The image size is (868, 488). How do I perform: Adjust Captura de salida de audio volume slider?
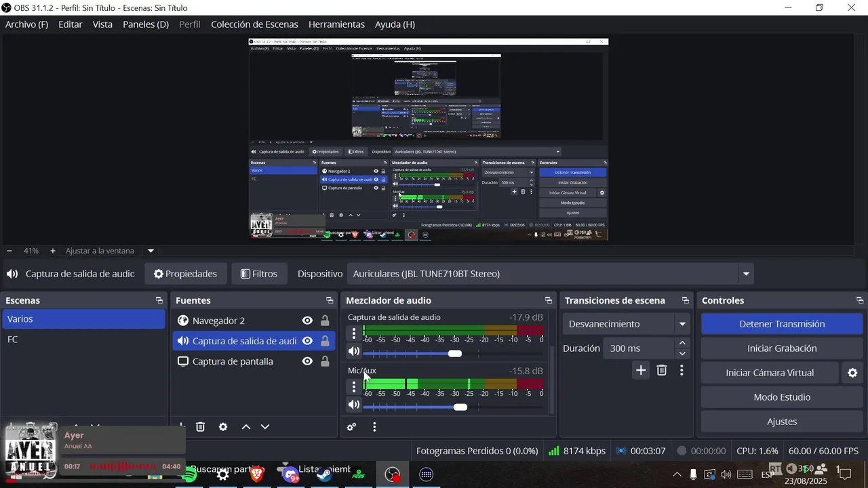click(x=454, y=354)
